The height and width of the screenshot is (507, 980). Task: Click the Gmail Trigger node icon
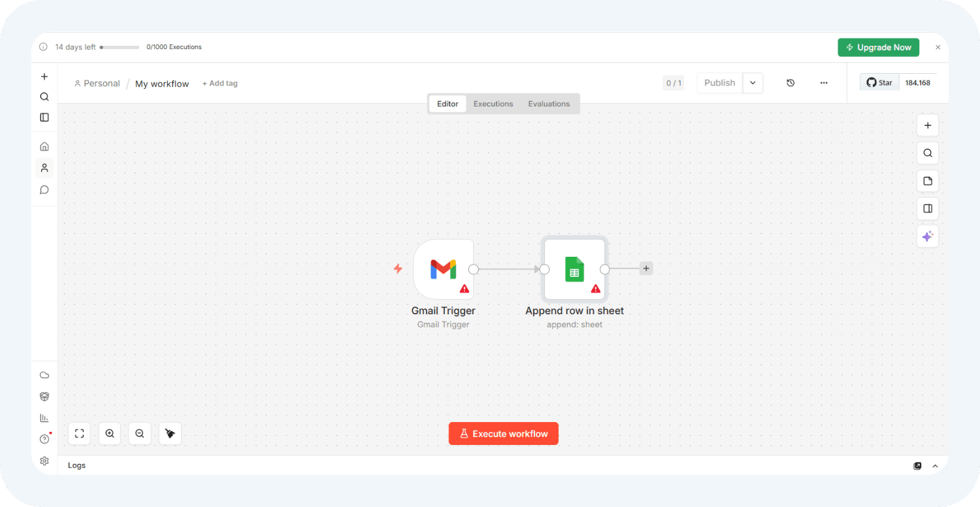pos(443,269)
